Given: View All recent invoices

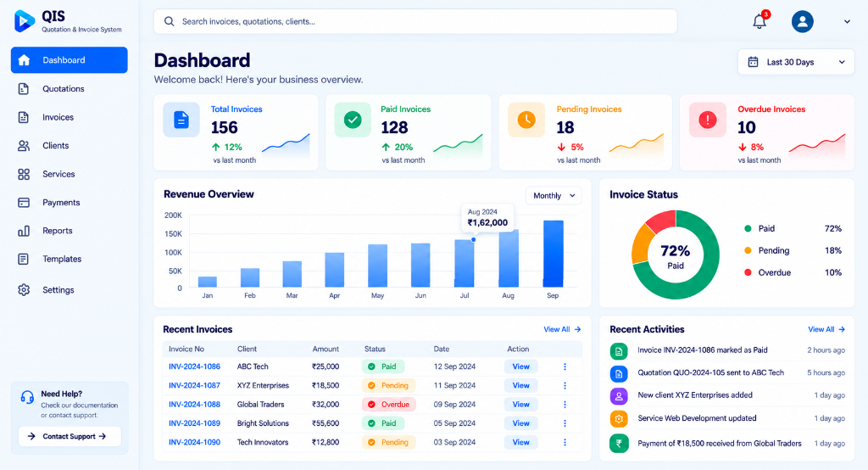Looking at the screenshot, I should [x=562, y=329].
